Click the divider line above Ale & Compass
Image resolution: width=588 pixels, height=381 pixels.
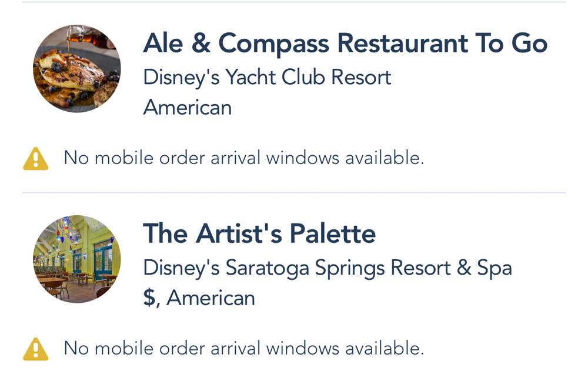(294, 2)
